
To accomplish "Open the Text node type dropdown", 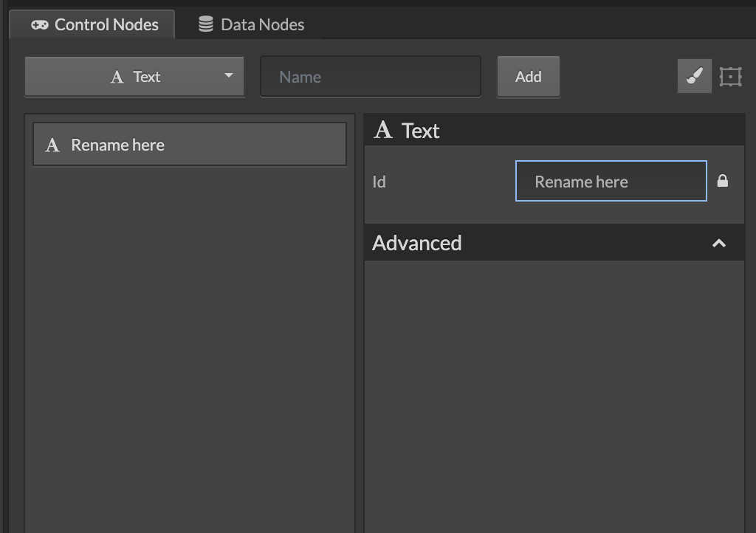I will (x=134, y=77).
